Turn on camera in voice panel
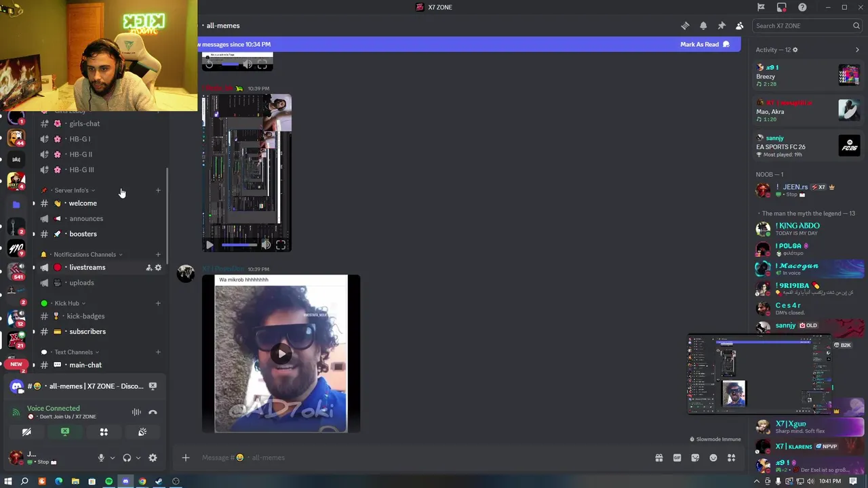The image size is (868, 488). click(26, 432)
